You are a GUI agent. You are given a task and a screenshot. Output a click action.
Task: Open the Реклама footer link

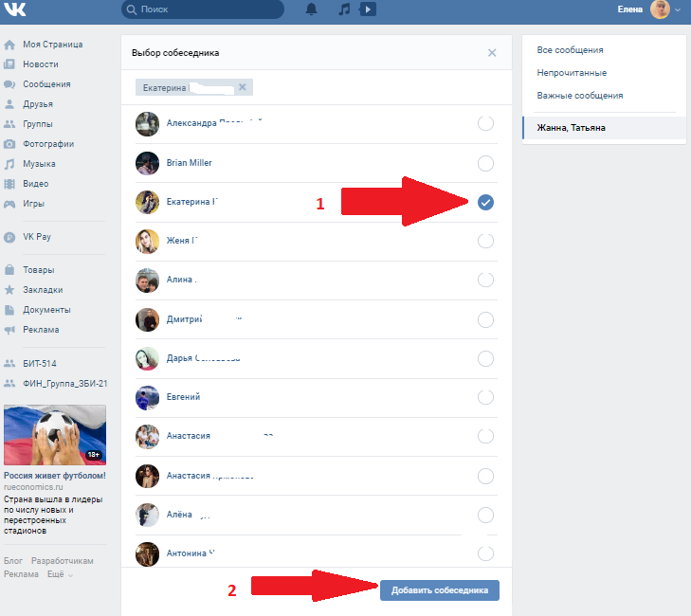point(21,574)
